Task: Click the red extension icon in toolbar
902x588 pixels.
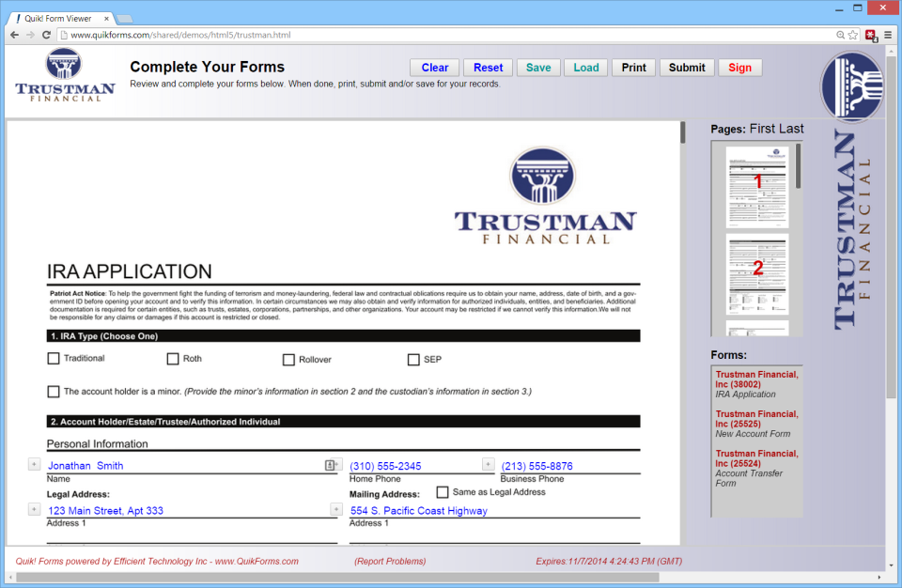Action: [871, 36]
